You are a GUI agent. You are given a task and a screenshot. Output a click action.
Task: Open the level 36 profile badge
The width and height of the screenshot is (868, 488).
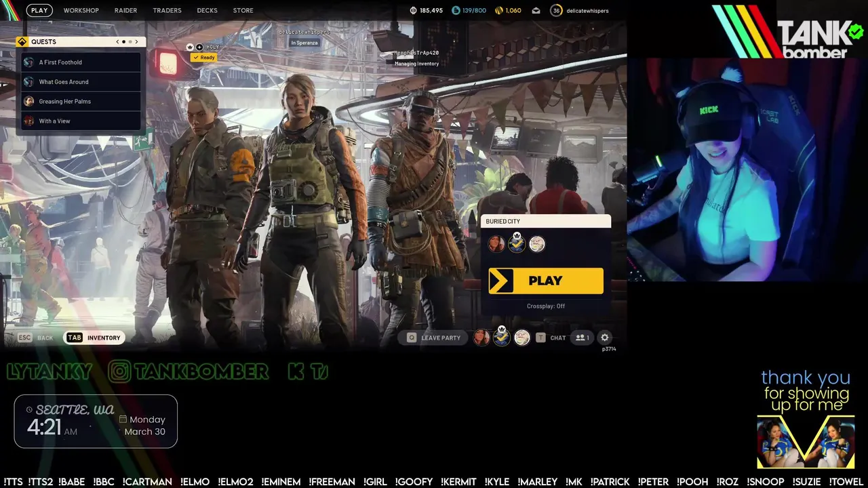point(556,10)
